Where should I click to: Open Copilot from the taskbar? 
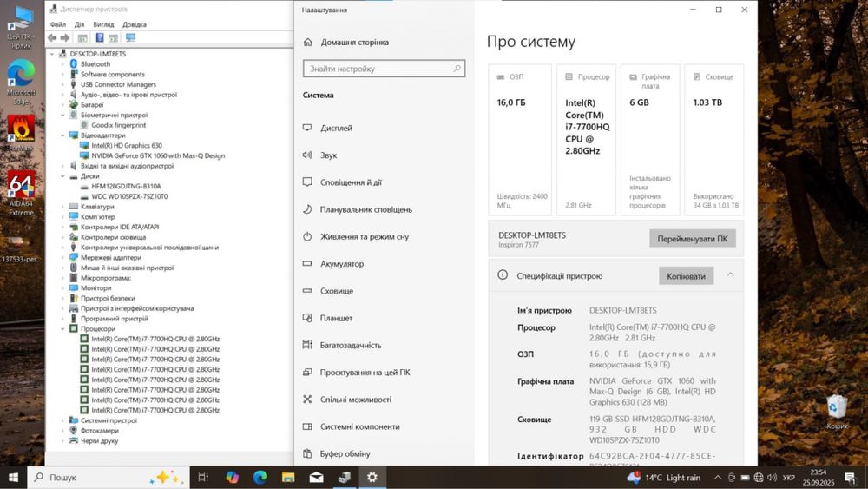[232, 478]
